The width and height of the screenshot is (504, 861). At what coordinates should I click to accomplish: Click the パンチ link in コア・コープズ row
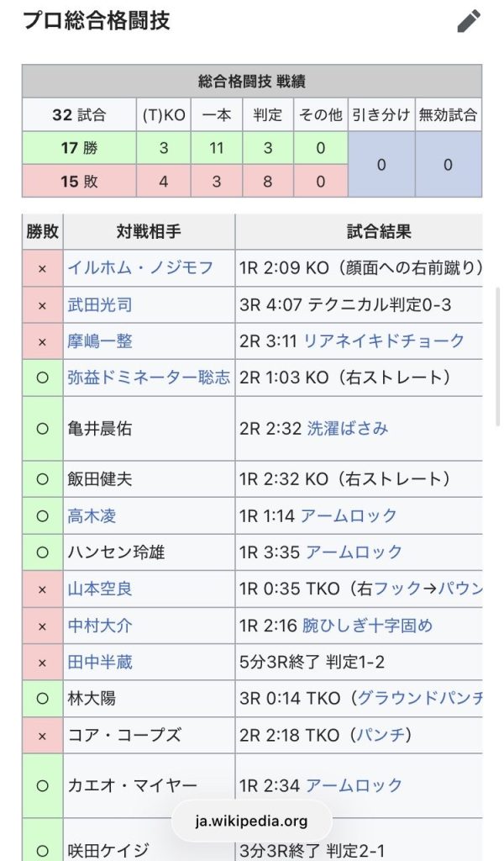point(379,735)
